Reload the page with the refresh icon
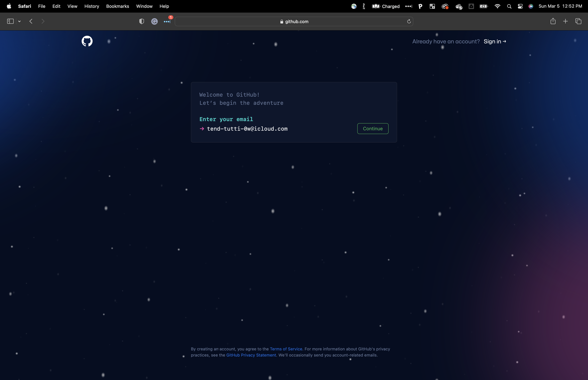This screenshot has height=380, width=588. (x=409, y=21)
